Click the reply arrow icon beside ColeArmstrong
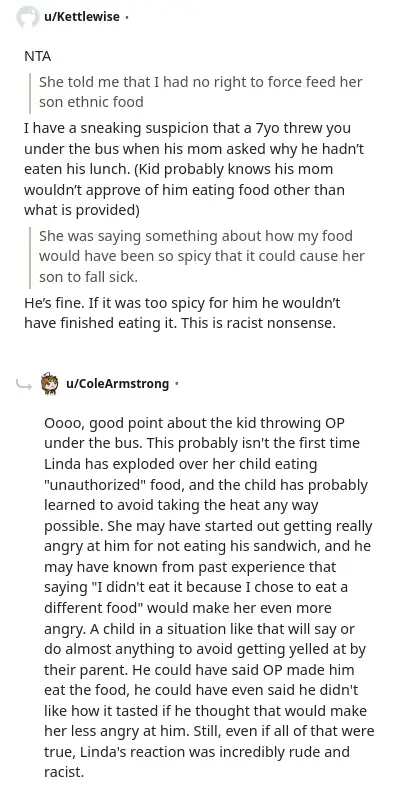 pos(24,384)
